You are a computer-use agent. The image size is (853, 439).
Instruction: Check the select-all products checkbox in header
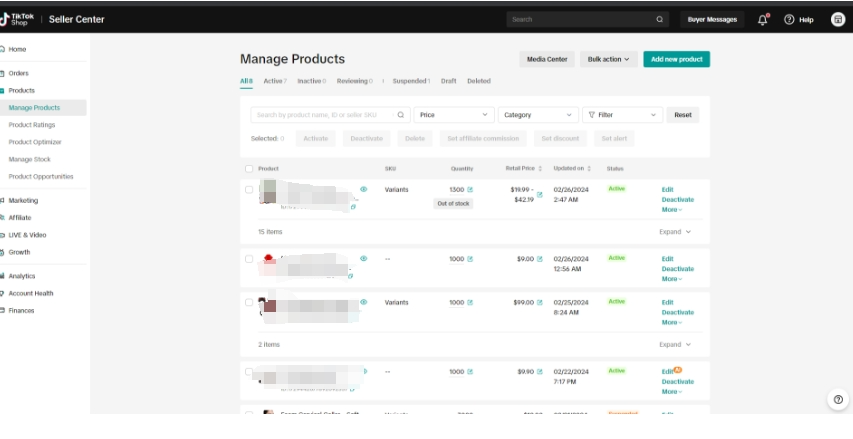tap(249, 168)
